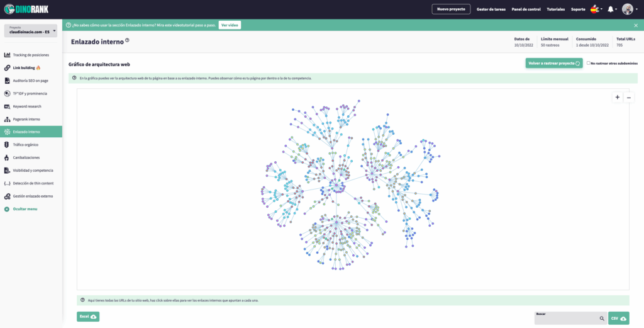Click the Pagerank interno hierarchy icon
The width and height of the screenshot is (644, 328).
tap(7, 119)
